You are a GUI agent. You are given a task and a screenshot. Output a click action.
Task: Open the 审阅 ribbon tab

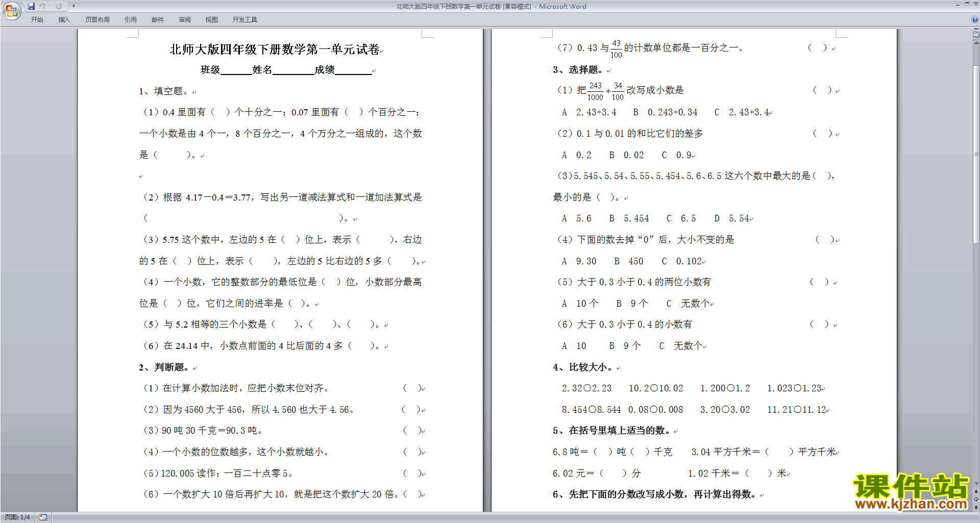pos(185,19)
